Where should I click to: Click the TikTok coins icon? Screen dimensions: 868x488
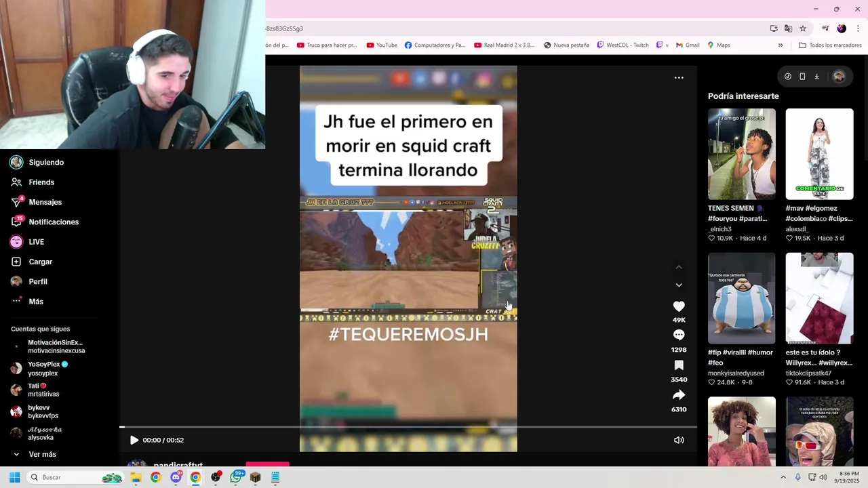788,77
